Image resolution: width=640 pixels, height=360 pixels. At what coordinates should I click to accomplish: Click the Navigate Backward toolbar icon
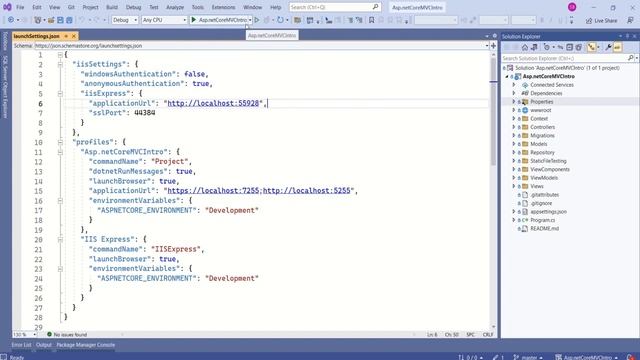pos(11,20)
